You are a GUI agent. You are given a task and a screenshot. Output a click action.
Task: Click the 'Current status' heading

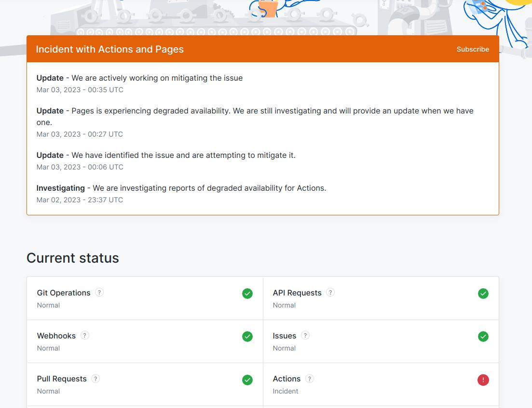pos(73,258)
